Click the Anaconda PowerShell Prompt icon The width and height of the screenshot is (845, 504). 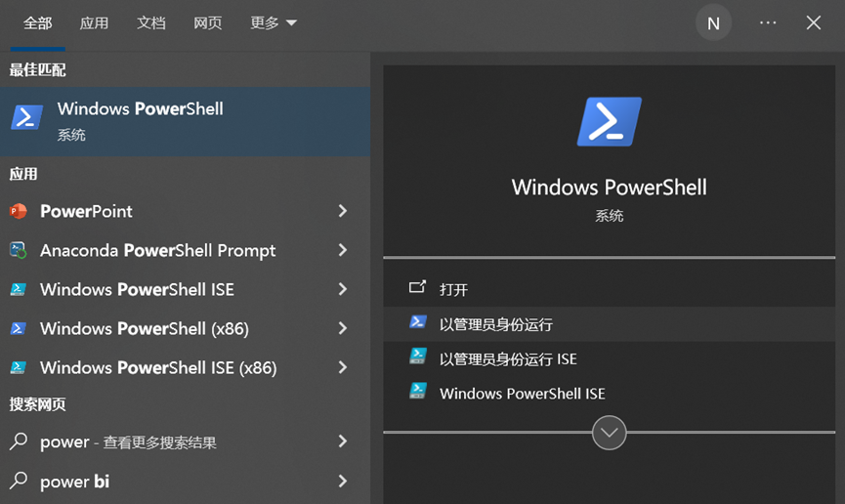pos(19,250)
